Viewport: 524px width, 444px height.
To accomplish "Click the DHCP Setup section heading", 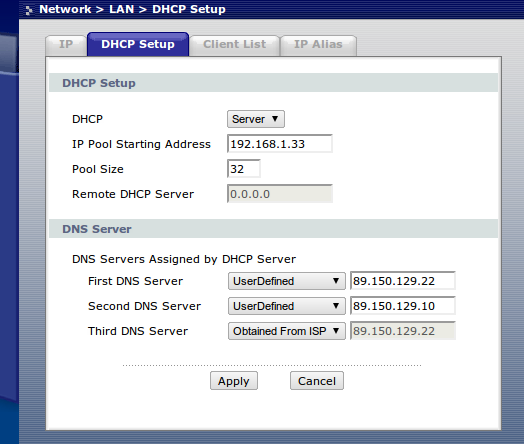I will click(x=99, y=83).
